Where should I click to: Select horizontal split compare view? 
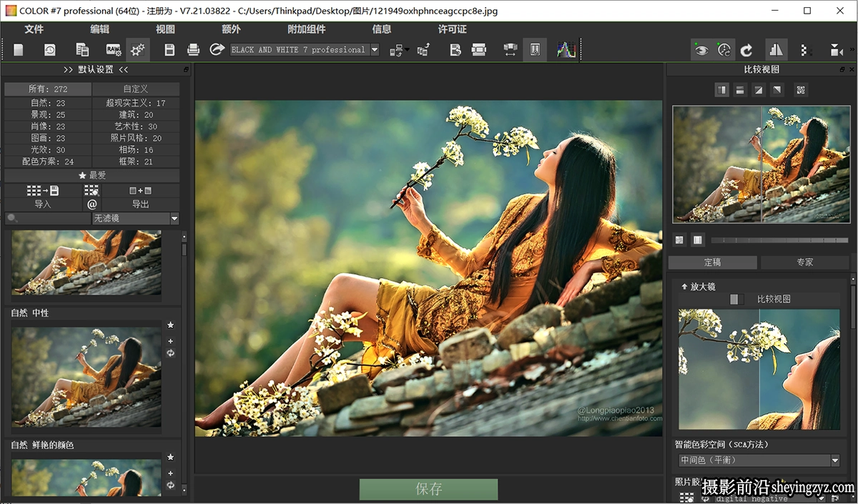click(740, 90)
